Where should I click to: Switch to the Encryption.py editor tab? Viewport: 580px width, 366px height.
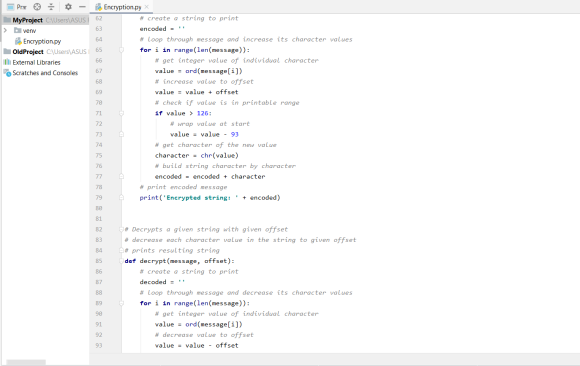[x=118, y=7]
